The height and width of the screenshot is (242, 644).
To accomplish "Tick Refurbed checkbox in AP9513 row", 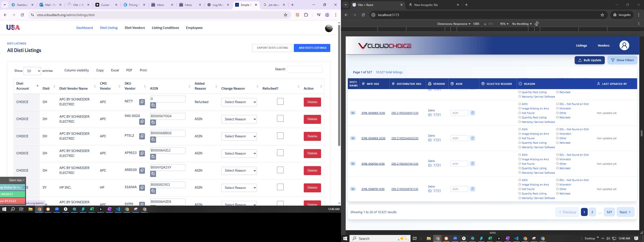I will pyautogui.click(x=280, y=153).
